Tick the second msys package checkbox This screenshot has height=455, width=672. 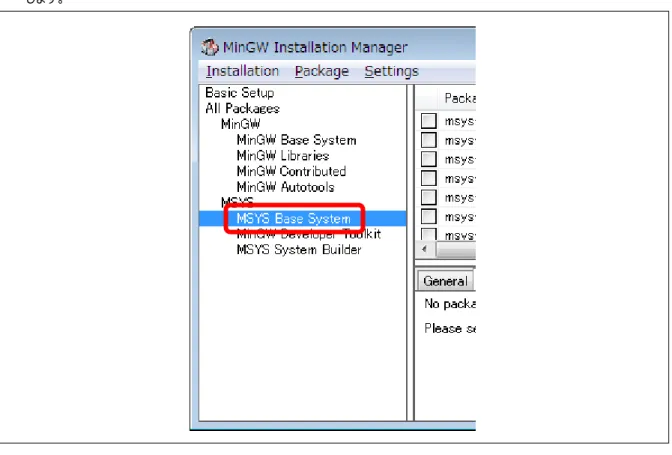[429, 140]
